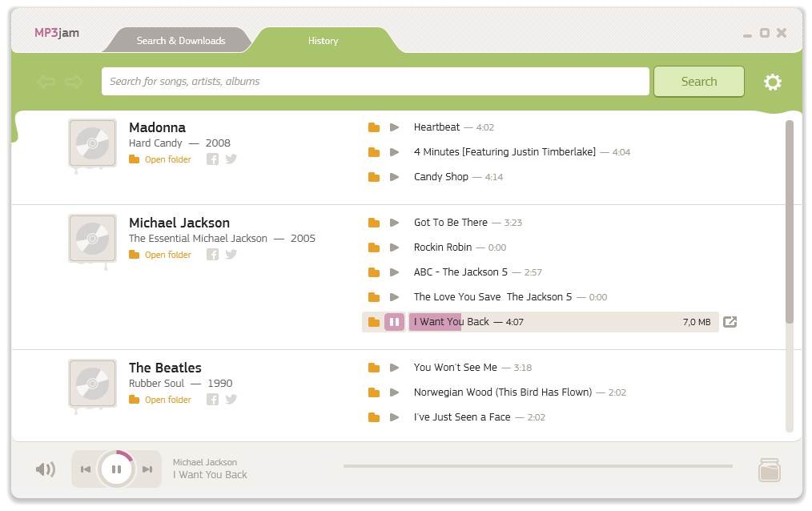Click the green Search button
Screen dimensions: 812x511
pos(699,81)
